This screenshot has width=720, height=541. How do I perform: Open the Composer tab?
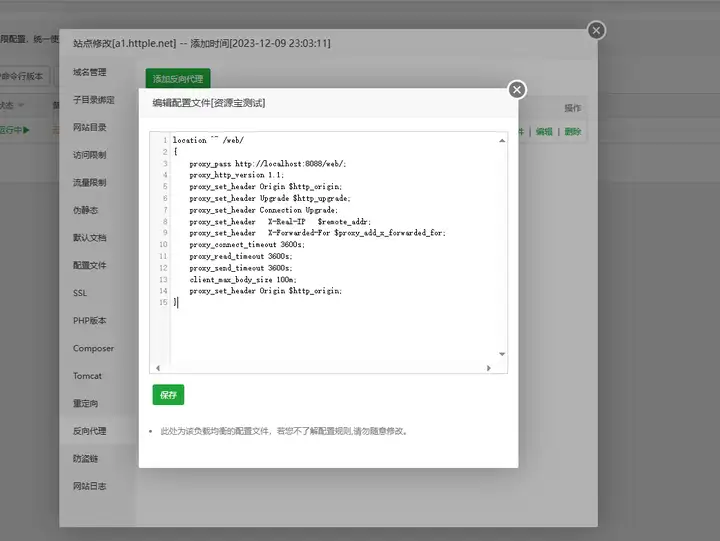point(93,348)
